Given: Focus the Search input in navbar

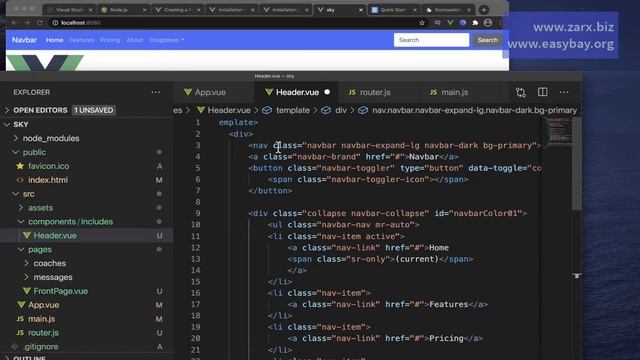Looking at the screenshot, I should (x=431, y=40).
